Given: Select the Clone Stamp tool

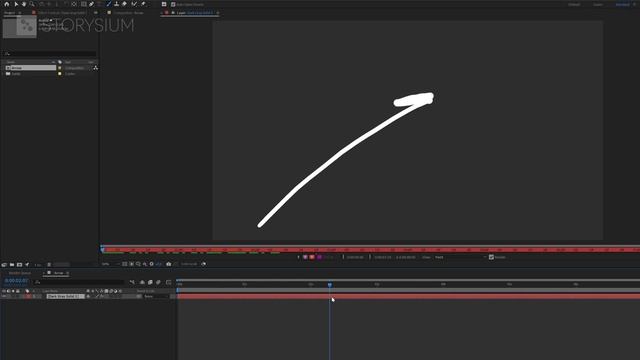Looking at the screenshot, I should pos(116,4).
